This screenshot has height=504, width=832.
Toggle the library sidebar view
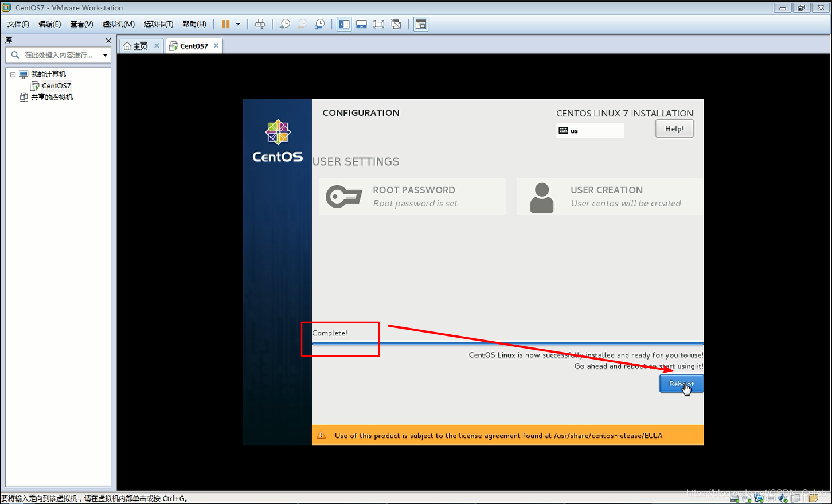344,24
